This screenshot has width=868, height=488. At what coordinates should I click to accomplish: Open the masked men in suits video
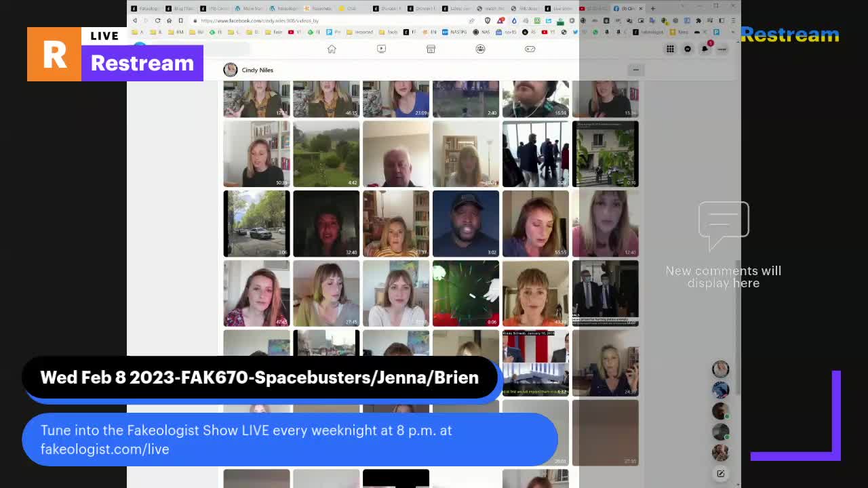click(606, 293)
